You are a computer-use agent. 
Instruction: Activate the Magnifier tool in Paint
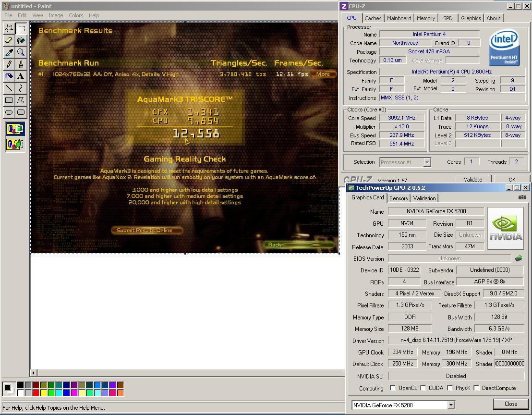[x=21, y=52]
